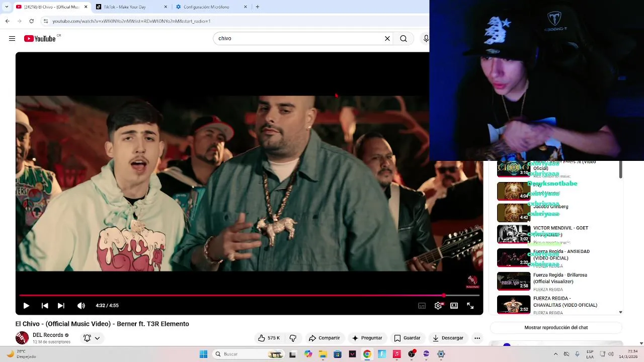Open the Compartir share dialog

coord(325,338)
